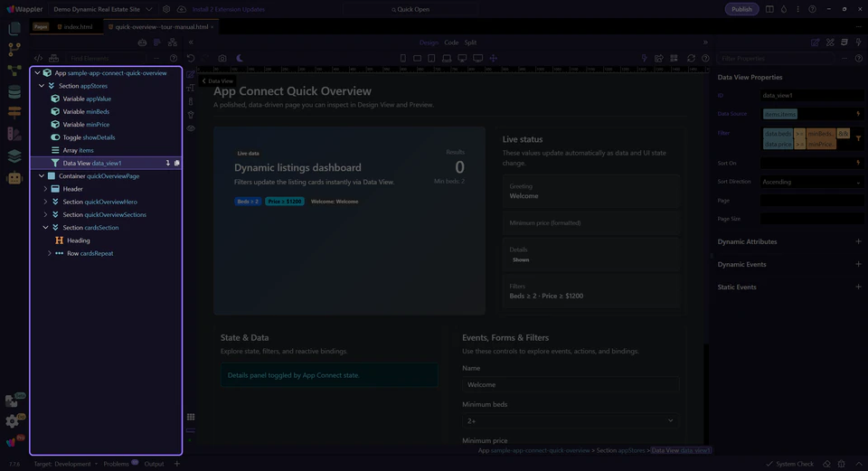Click the move crosshair icon in toolbar
This screenshot has height=471, width=868.
(x=494, y=58)
